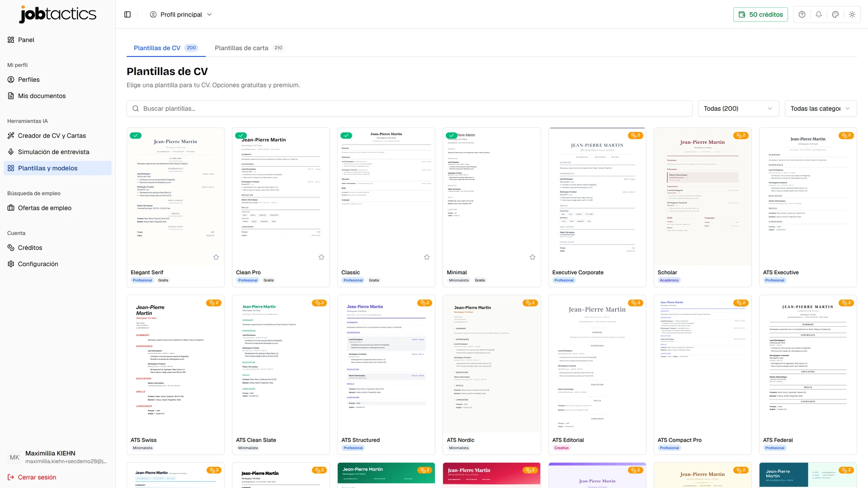868x488 pixels.
Task: Click the credit cost badge on ATS Clean Slate
Action: pyautogui.click(x=319, y=303)
